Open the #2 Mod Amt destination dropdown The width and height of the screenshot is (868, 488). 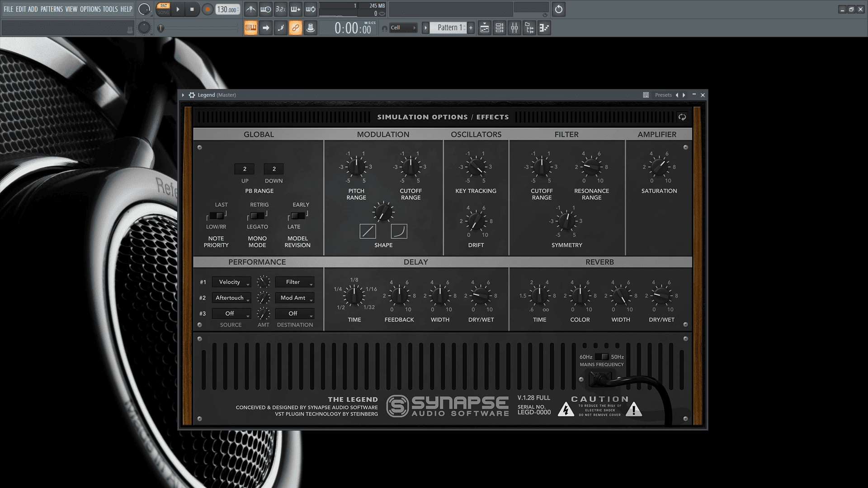[295, 298]
